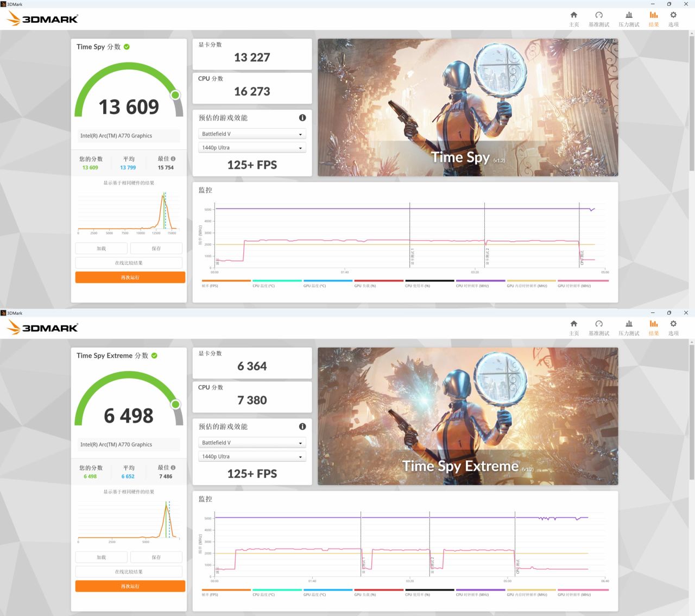Toggle GPU 温度 legend in Time Spy monitoring chart
This screenshot has height=616, width=695.
pos(328,284)
